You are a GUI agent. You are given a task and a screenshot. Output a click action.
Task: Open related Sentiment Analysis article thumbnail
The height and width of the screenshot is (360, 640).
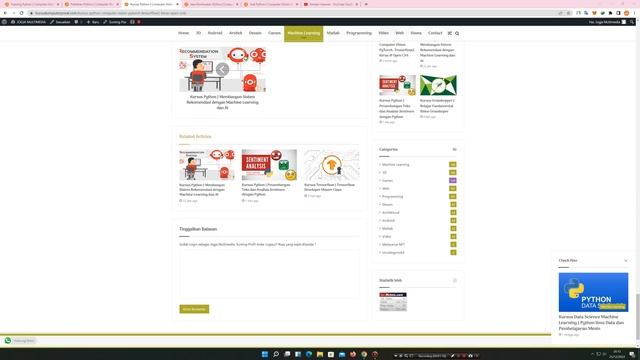pyautogui.click(x=269, y=164)
